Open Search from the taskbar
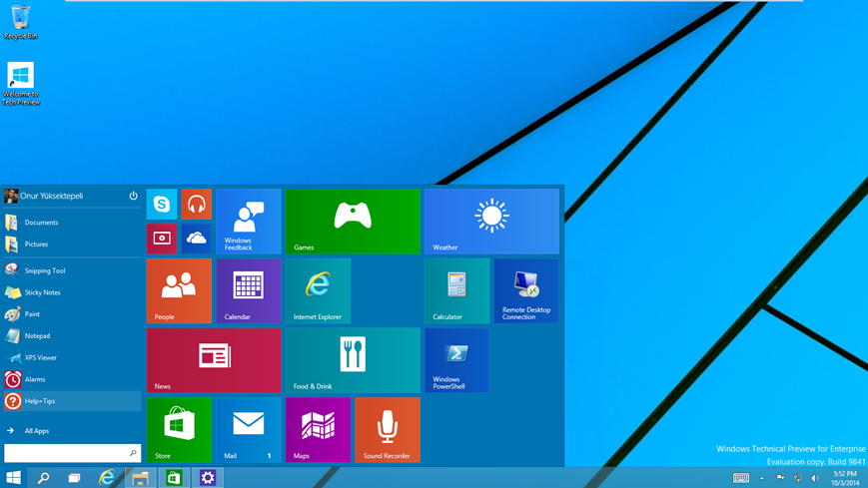The image size is (868, 488). pyautogui.click(x=43, y=477)
